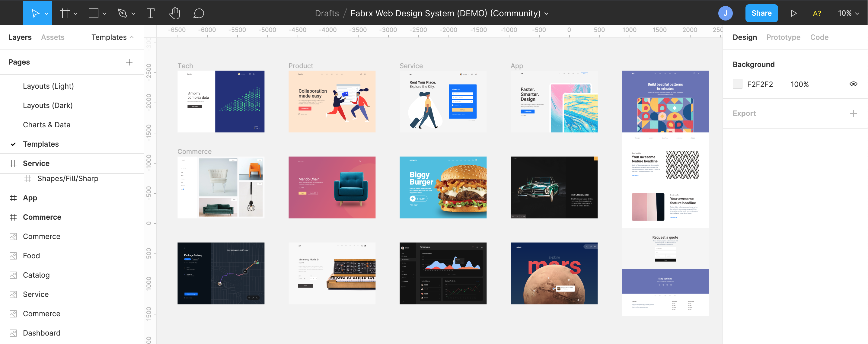This screenshot has height=344, width=868.
Task: Open the zoom level 10% dropdown
Action: (x=848, y=13)
